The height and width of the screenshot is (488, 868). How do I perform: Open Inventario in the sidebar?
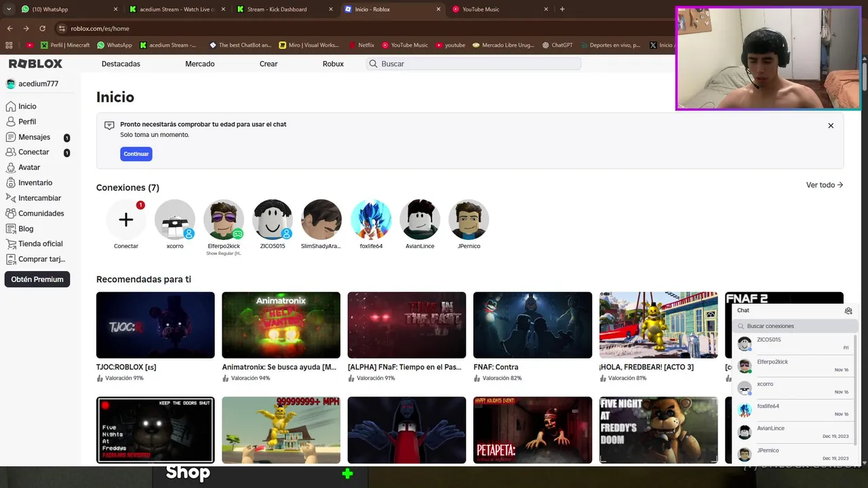coord(29,183)
